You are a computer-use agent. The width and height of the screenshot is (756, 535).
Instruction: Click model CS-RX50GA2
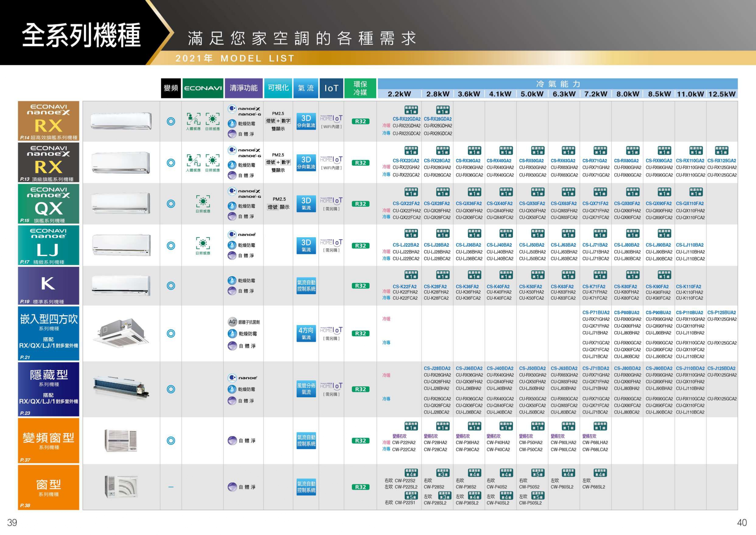coord(531,161)
